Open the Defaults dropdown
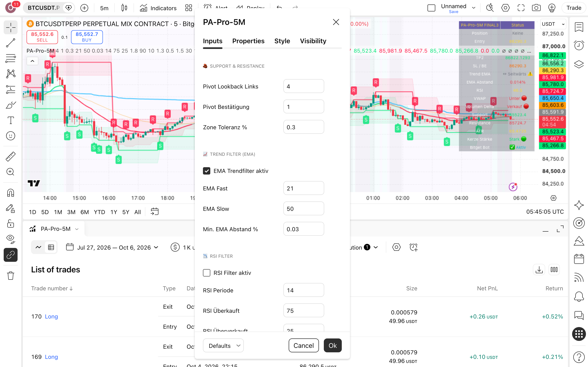Image resolution: width=588 pixels, height=367 pixels. point(223,345)
